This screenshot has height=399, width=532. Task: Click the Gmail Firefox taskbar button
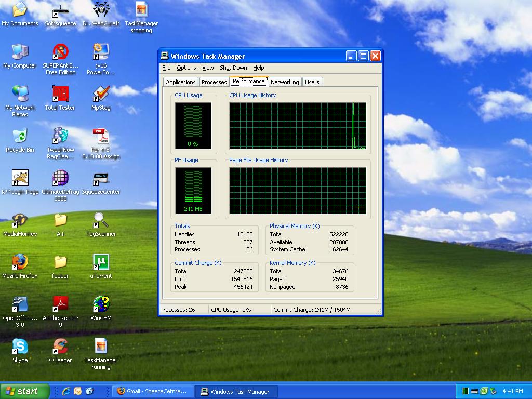153,391
